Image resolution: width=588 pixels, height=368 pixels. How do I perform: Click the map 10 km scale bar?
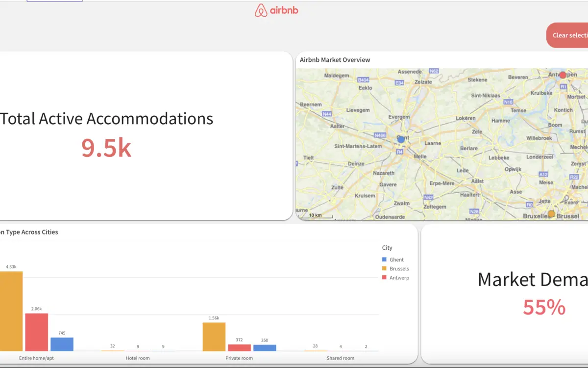pos(316,215)
